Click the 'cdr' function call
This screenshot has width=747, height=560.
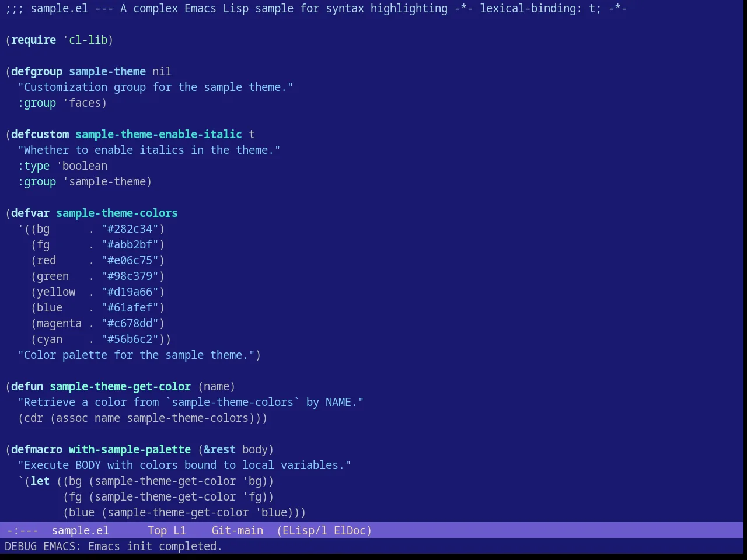coord(33,418)
